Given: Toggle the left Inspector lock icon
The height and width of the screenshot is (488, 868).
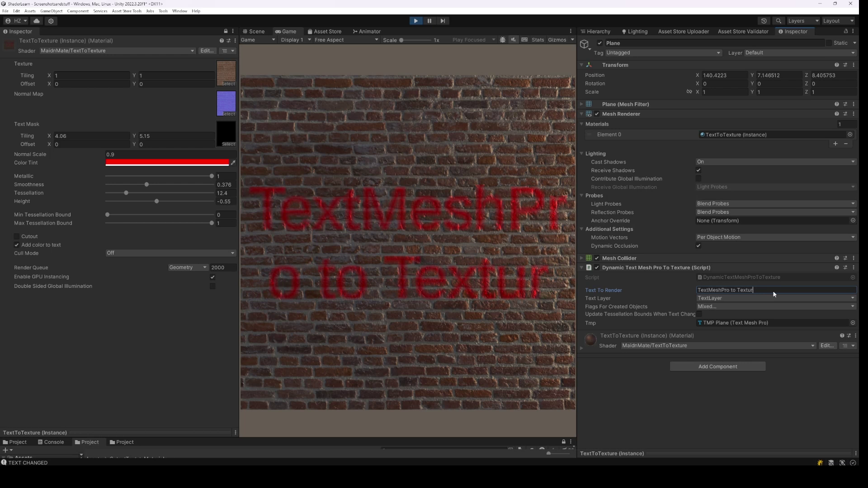Looking at the screenshot, I should click(x=226, y=31).
